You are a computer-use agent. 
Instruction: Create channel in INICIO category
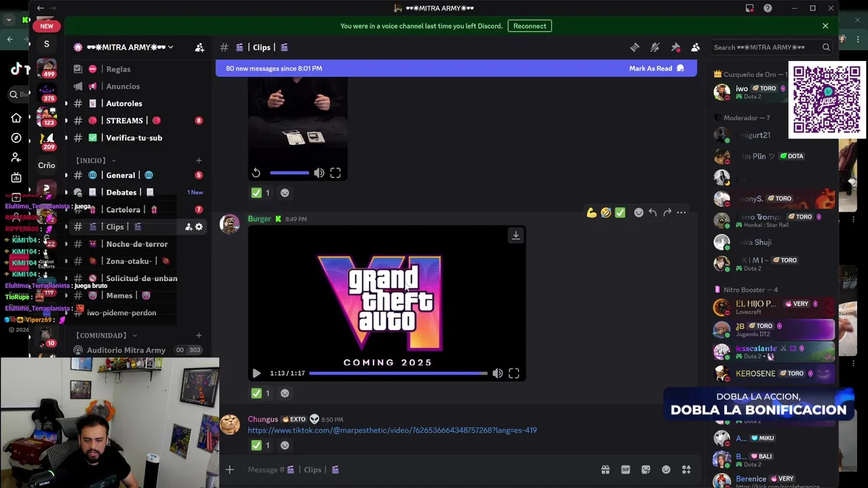(199, 161)
